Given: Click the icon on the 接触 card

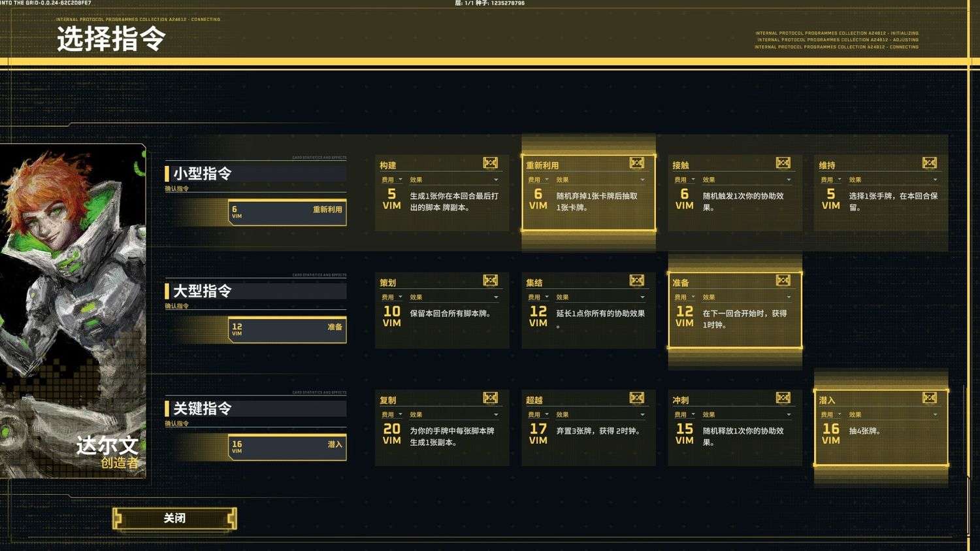Looking at the screenshot, I should [x=783, y=163].
